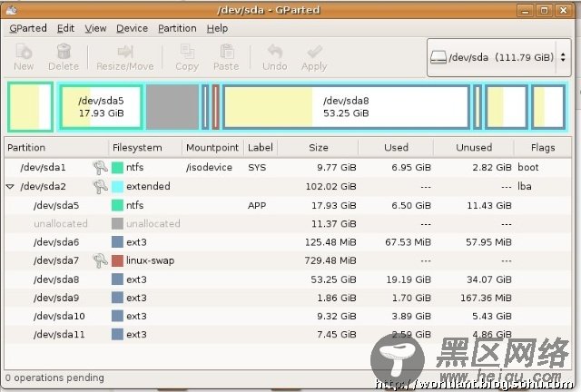Open the View menu
The image size is (581, 392).
click(95, 28)
